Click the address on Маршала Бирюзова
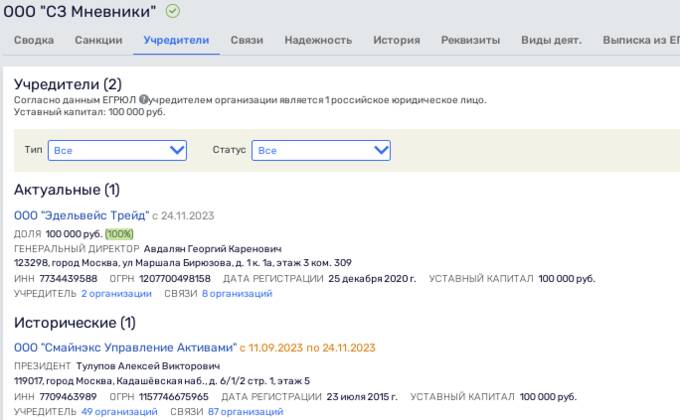Screen dimensions: 680x420 (x=183, y=262)
